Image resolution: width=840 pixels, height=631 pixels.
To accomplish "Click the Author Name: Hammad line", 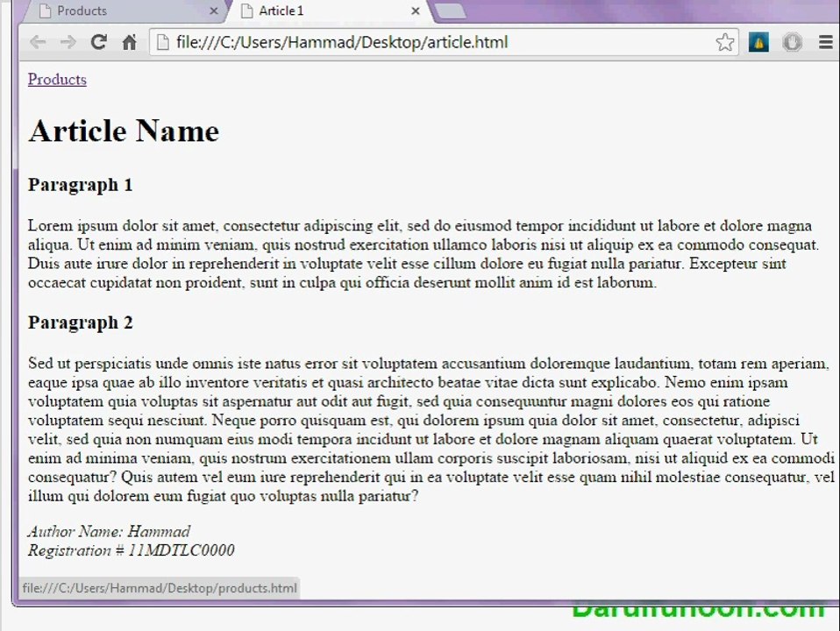I will pos(110,531).
